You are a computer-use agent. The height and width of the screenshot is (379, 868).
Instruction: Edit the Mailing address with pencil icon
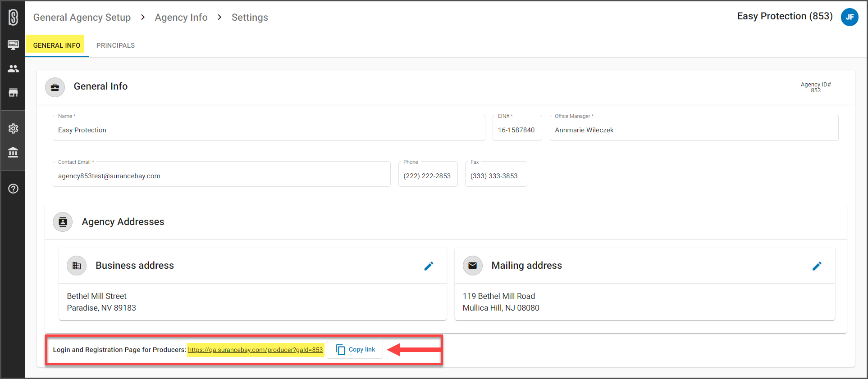click(817, 266)
